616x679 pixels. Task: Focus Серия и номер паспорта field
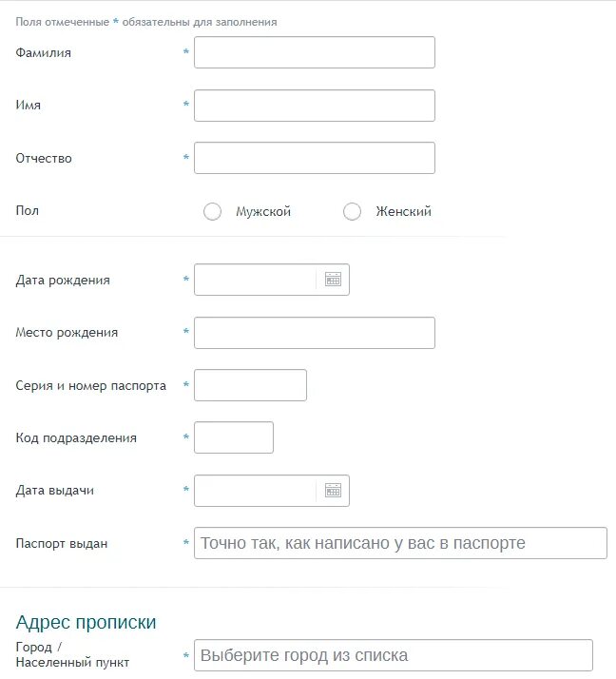coord(250,385)
